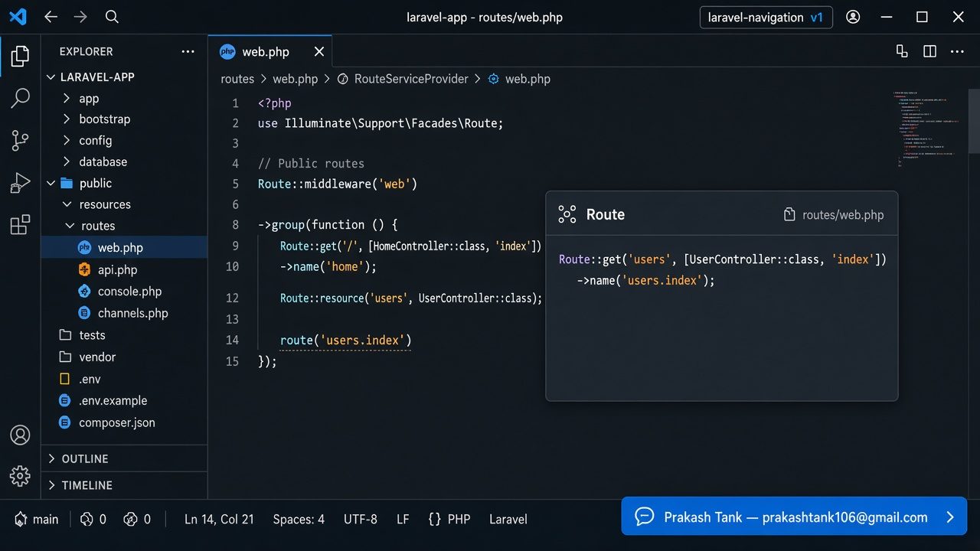Open the Explorer view in activity bar
980x551 pixels.
(20, 55)
